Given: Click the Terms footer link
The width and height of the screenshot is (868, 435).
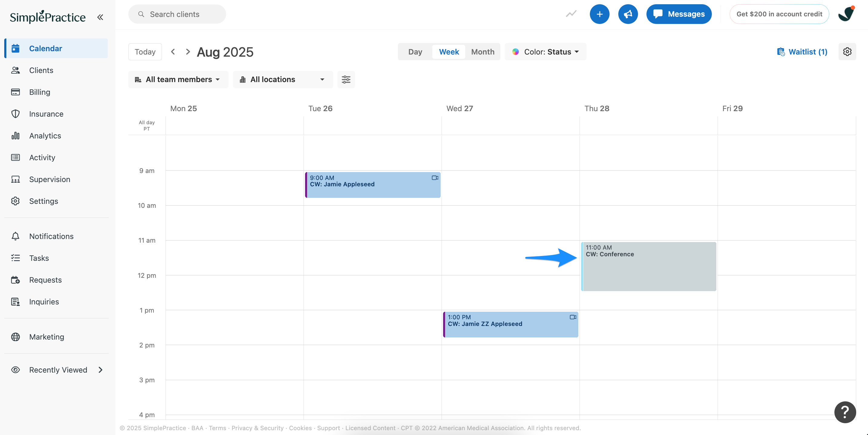Looking at the screenshot, I should [217, 428].
